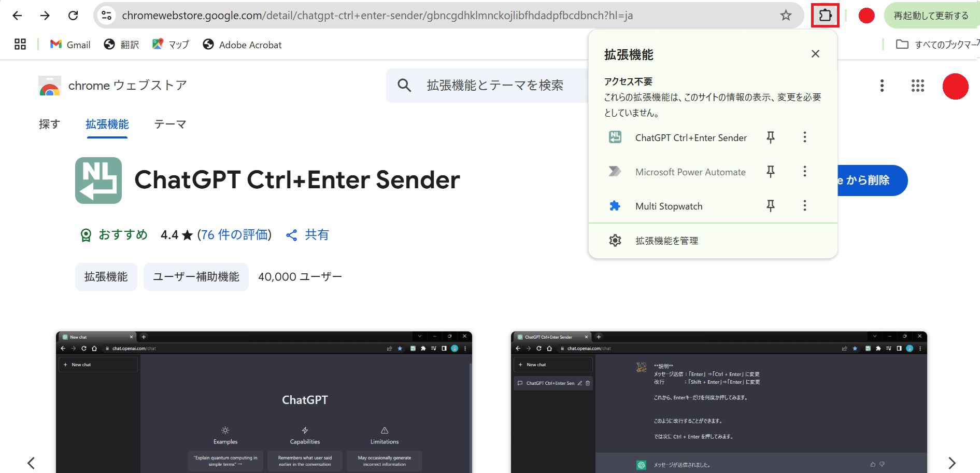Open ChatGPT Ctrl+Enter Sender in extensions popup
The image size is (980, 473).
[679, 137]
